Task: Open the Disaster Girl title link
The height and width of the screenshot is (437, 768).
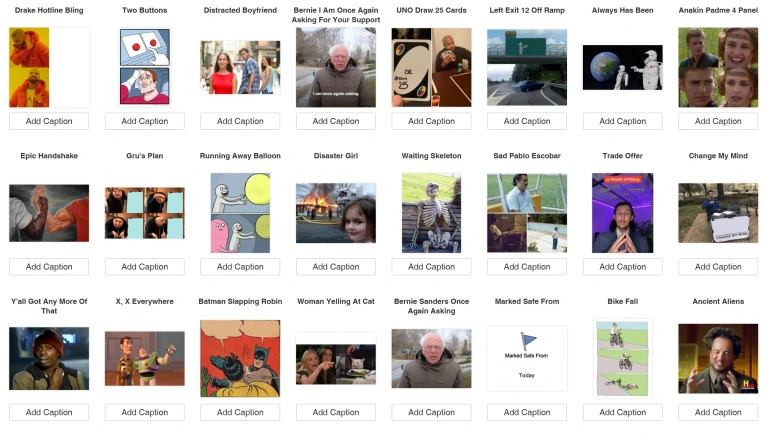Action: coord(336,155)
